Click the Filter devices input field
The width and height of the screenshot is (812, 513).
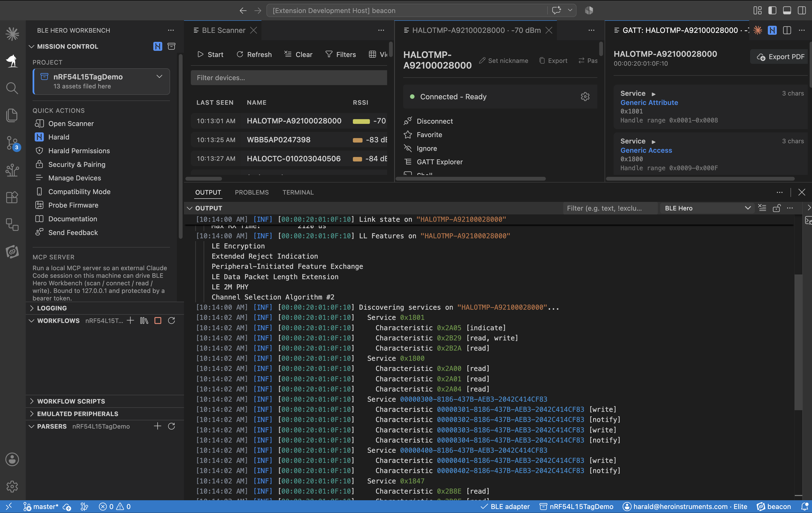[x=289, y=78]
